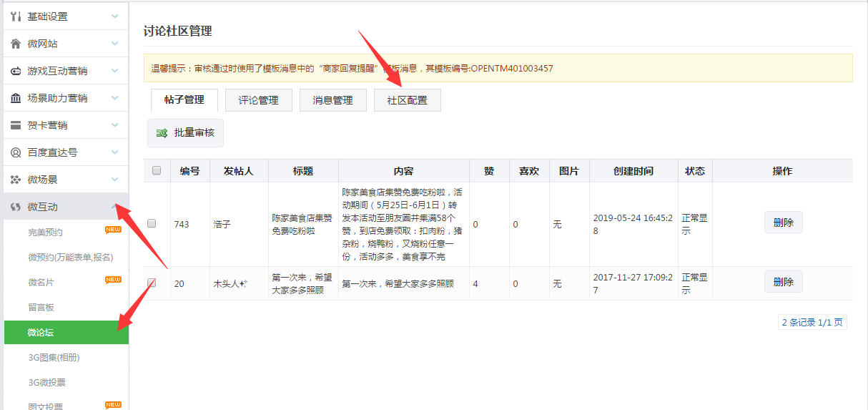Screen dimensions: 868x410
Task: Open the 社区配置 tab
Action: tap(408, 100)
